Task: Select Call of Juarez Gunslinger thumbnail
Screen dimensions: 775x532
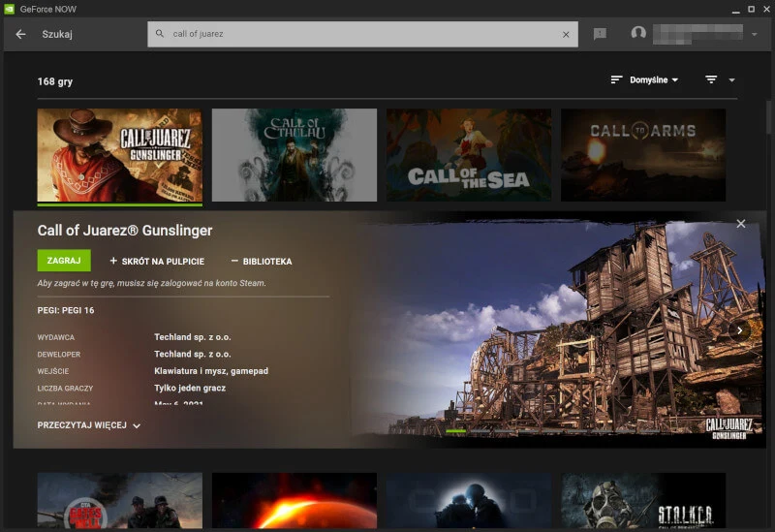Action: point(119,155)
